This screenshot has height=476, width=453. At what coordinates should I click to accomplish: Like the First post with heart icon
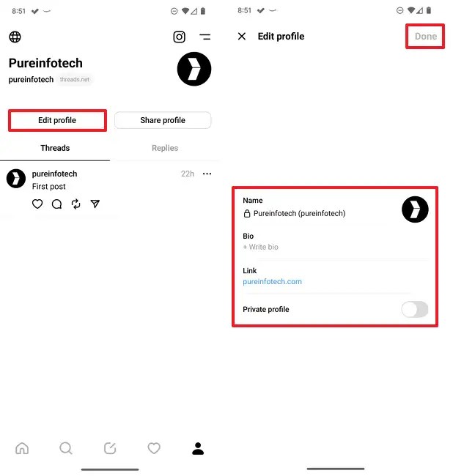pyautogui.click(x=37, y=204)
